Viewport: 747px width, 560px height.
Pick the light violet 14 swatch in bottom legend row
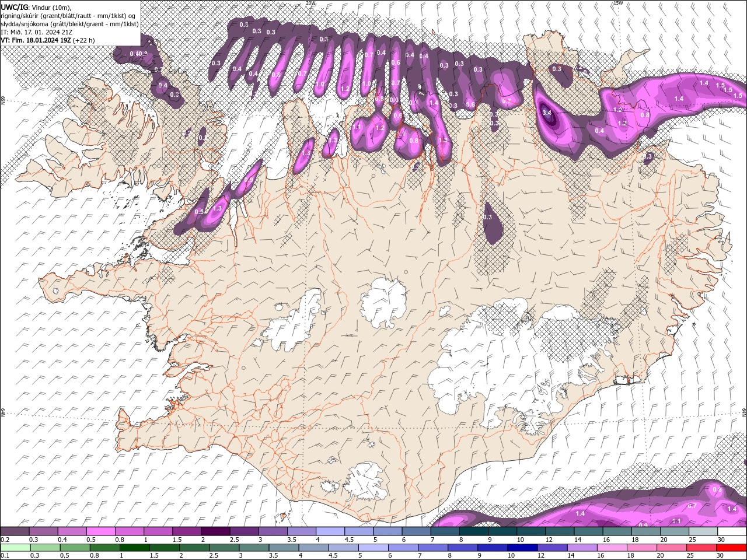581,548
